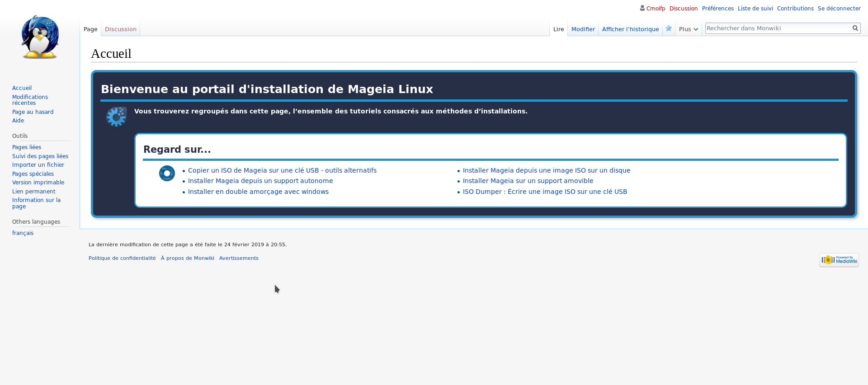Open Version imprimable
The width and height of the screenshot is (868, 385).
pyautogui.click(x=38, y=183)
